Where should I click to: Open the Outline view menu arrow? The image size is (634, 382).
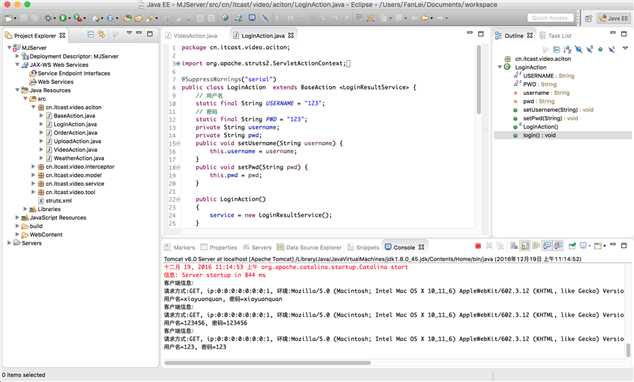click(626, 49)
